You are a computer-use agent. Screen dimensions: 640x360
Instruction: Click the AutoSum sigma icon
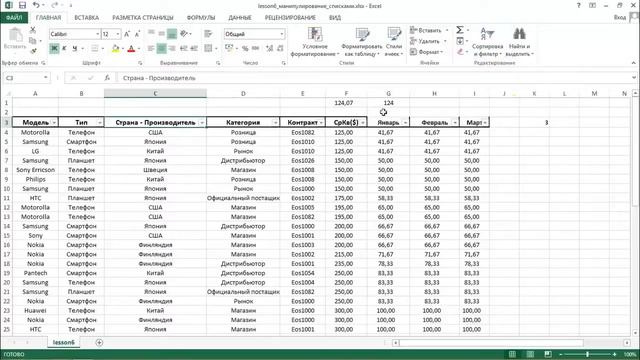460,30
